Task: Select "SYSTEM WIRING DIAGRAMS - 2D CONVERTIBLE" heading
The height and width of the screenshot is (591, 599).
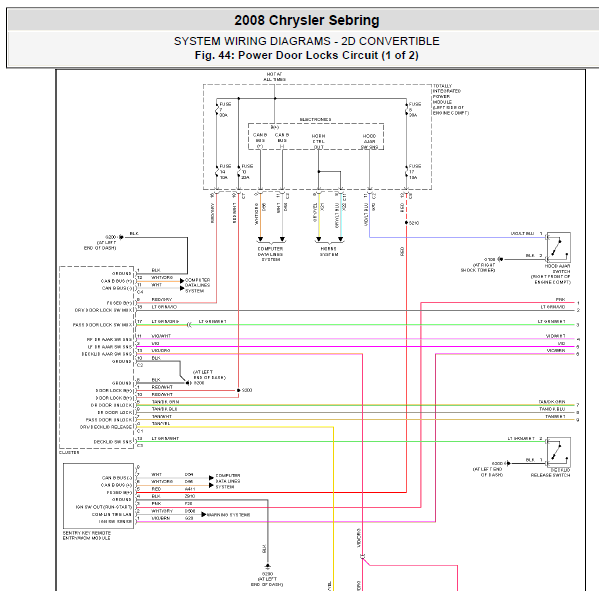Action: pyautogui.click(x=307, y=41)
